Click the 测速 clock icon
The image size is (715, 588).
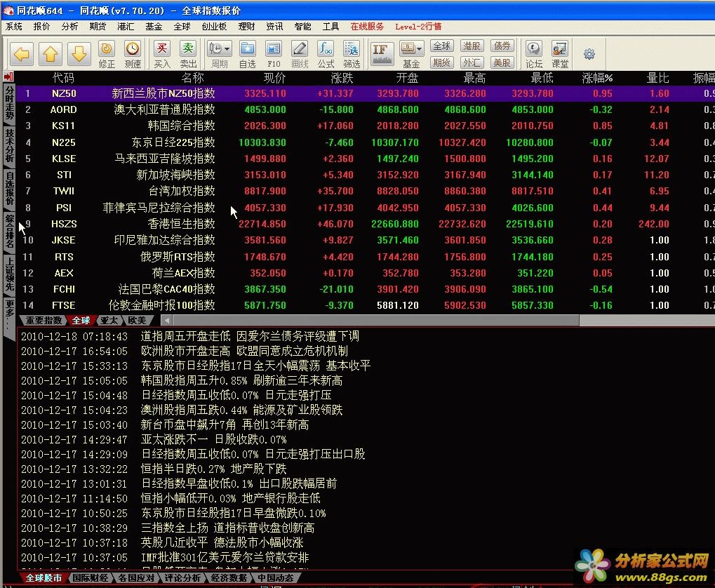pos(133,54)
